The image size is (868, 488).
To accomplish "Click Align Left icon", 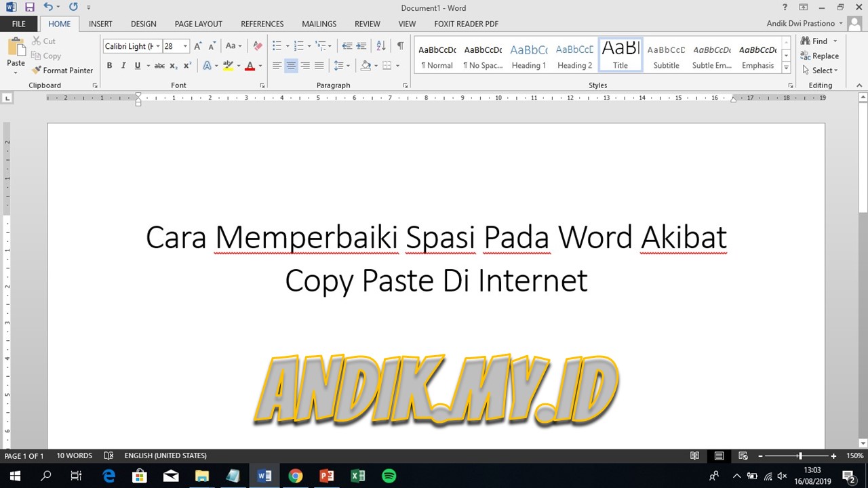I will (277, 66).
